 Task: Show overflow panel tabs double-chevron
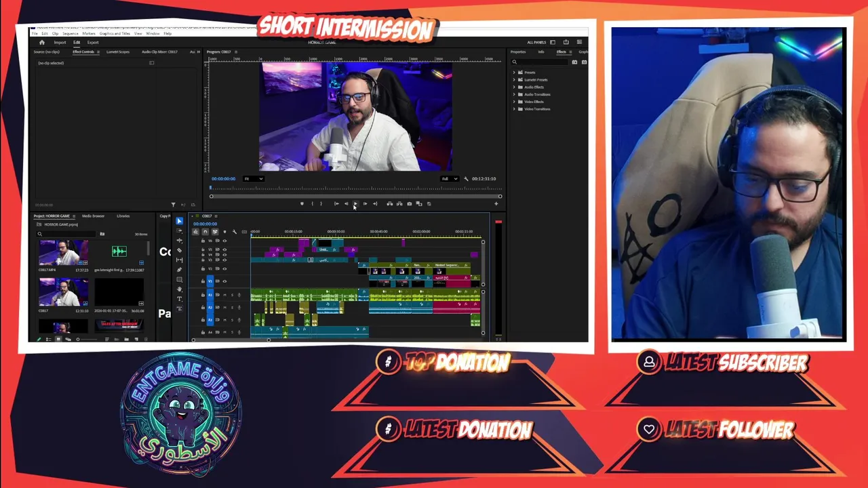(199, 52)
